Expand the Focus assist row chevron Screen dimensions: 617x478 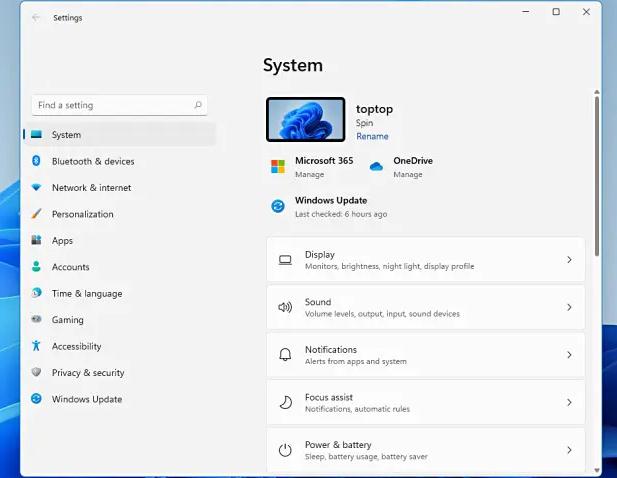pos(569,402)
